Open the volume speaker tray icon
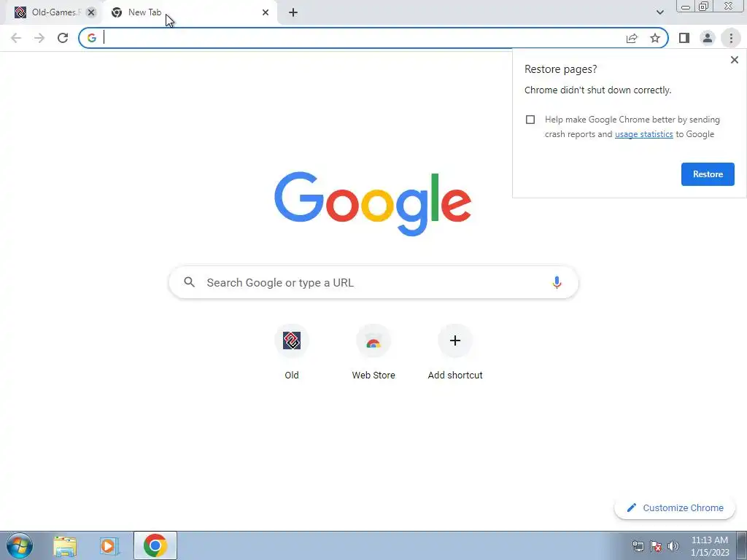Viewport: 747px width, 560px height. coord(673,546)
